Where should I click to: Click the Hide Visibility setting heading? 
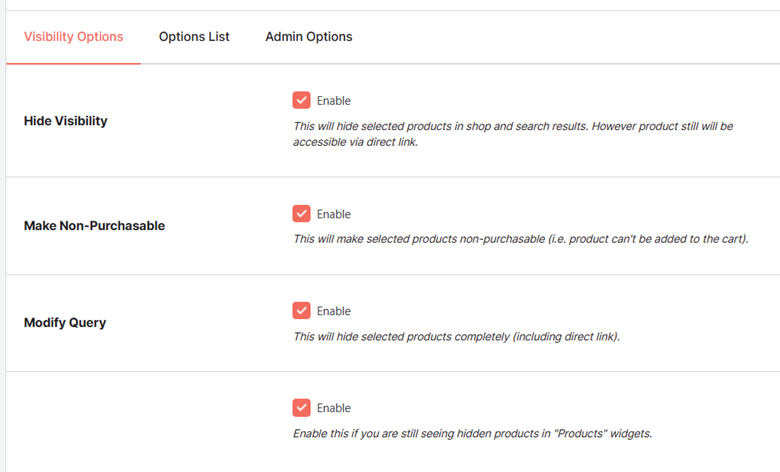[66, 121]
